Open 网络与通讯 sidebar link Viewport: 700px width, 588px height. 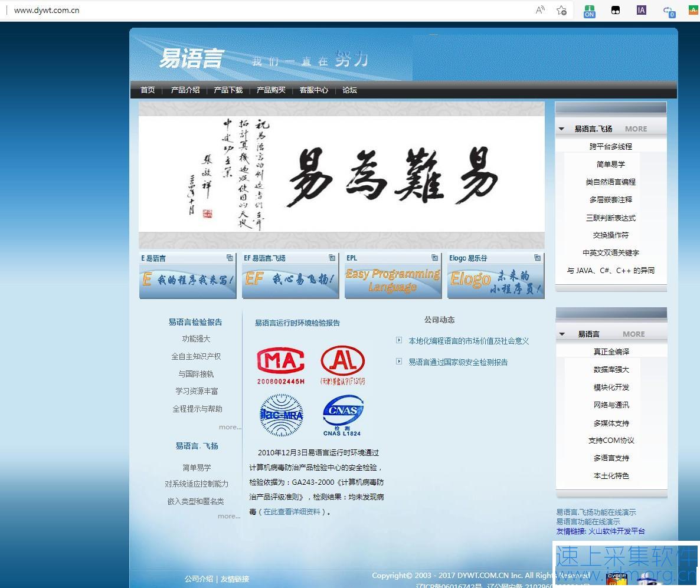click(x=611, y=405)
